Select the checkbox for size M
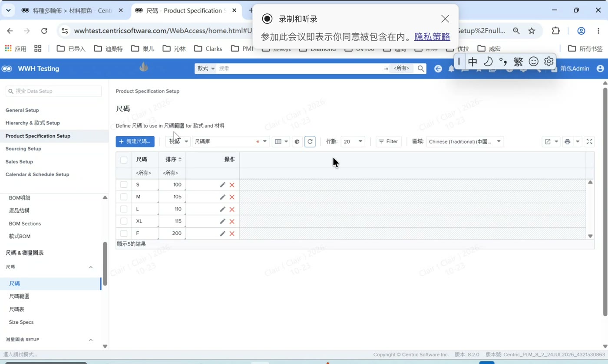The image size is (608, 364). [x=124, y=197]
